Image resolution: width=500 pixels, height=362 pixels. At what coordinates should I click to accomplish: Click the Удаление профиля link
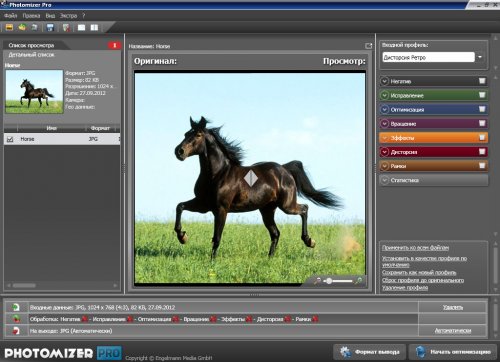point(405,288)
